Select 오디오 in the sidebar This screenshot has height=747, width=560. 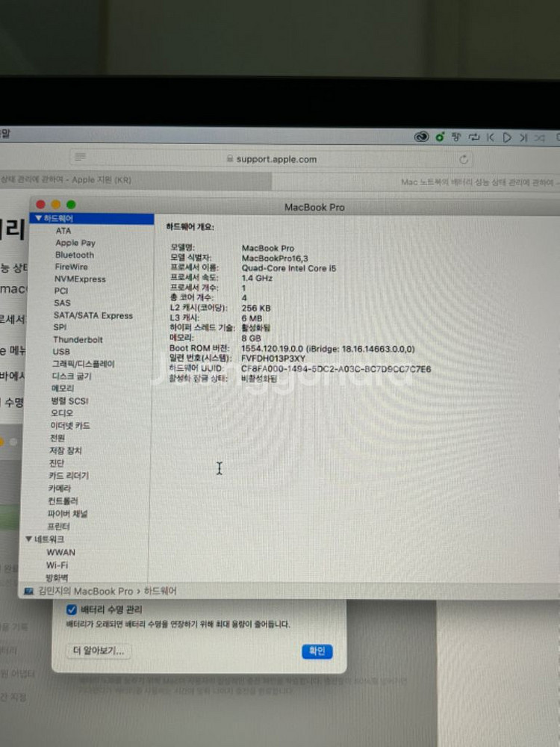tap(62, 413)
